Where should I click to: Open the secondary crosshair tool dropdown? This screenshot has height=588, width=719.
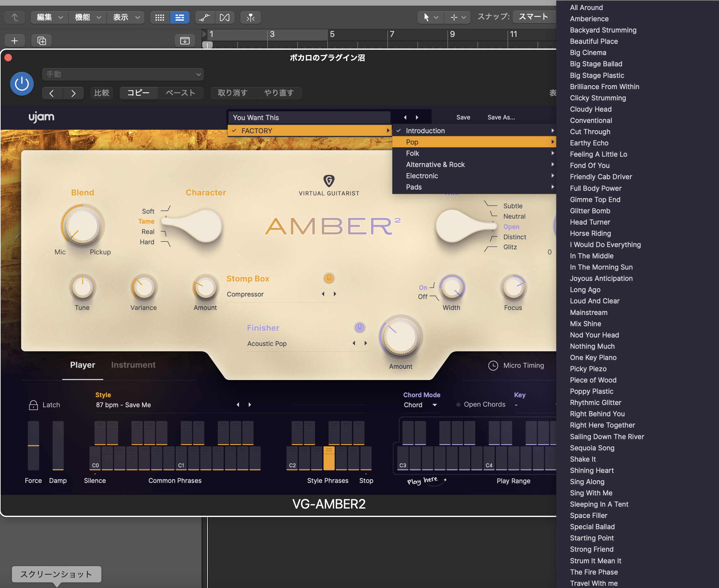[x=457, y=17]
